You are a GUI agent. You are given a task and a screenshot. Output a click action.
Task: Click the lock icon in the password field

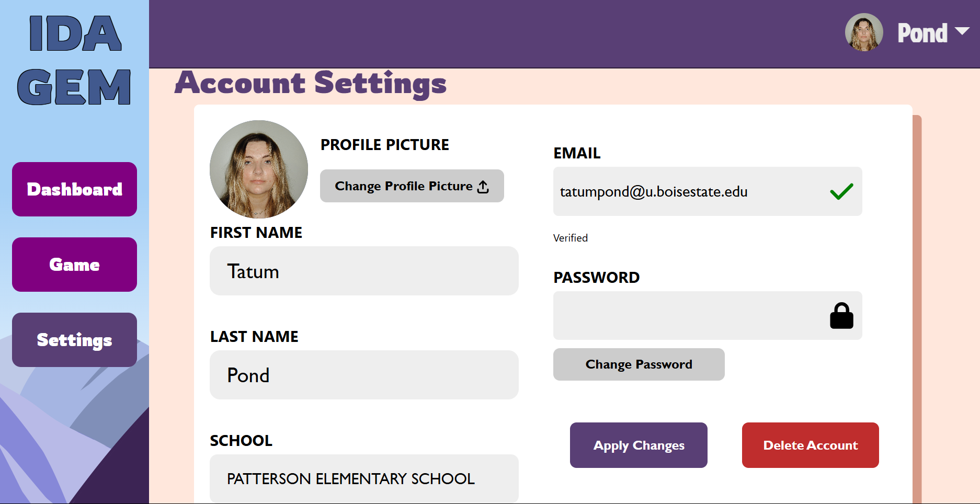pyautogui.click(x=841, y=316)
